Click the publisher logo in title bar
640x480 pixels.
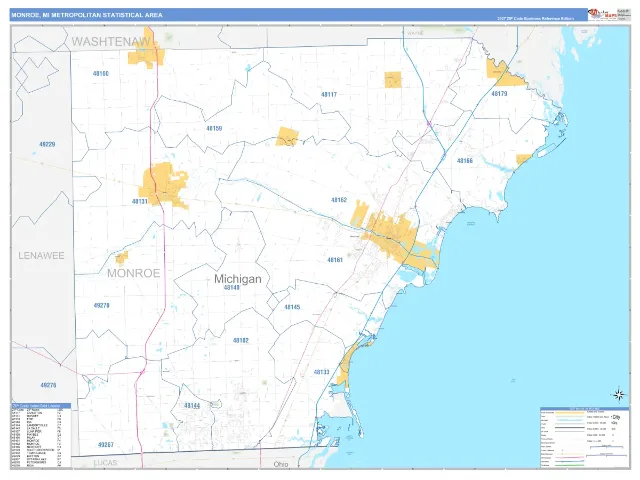pos(602,14)
